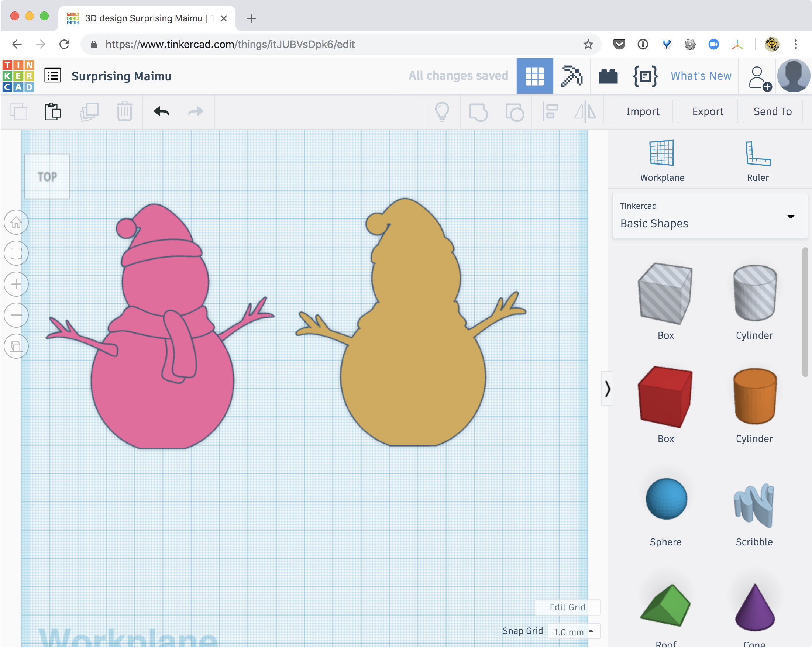Image resolution: width=812 pixels, height=648 pixels.
Task: Click the Delete shape icon
Action: (124, 110)
